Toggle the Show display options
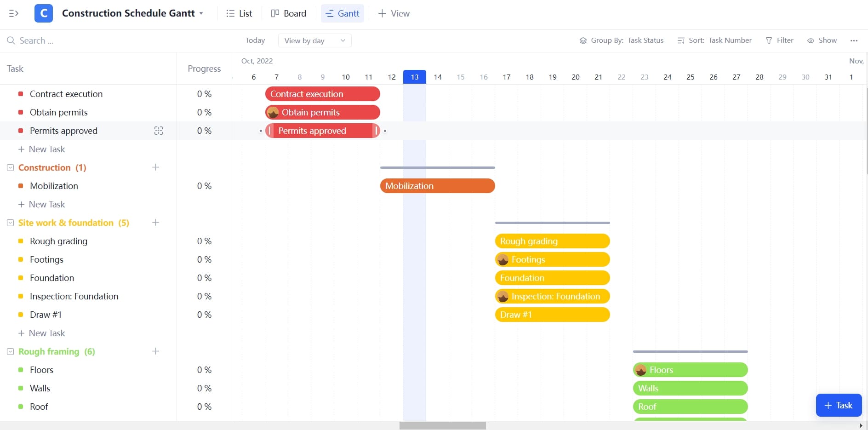Image resolution: width=868 pixels, height=430 pixels. pos(822,40)
